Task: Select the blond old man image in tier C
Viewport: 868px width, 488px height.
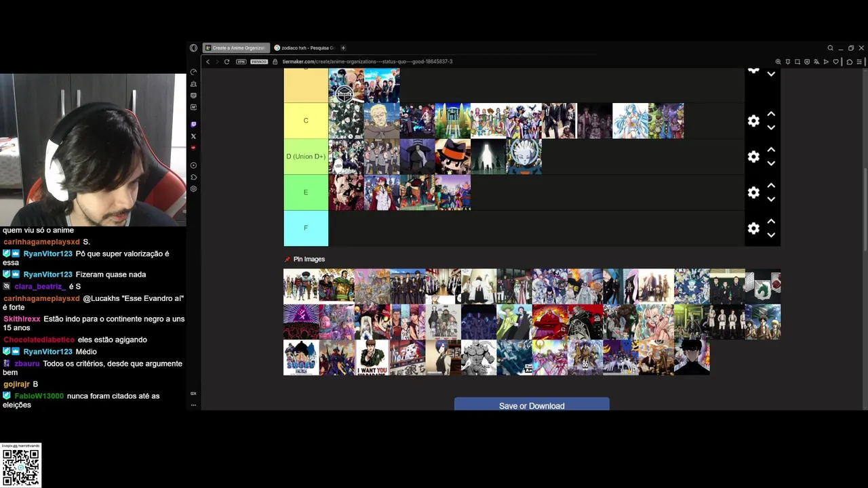Action: pos(382,121)
